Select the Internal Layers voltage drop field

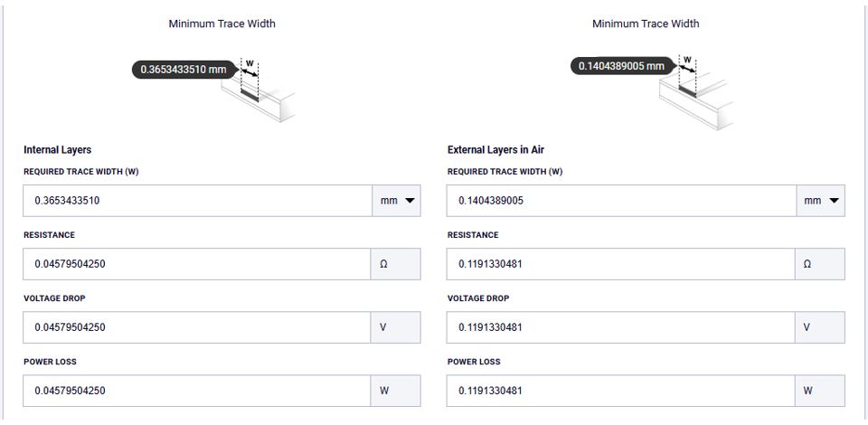point(197,327)
